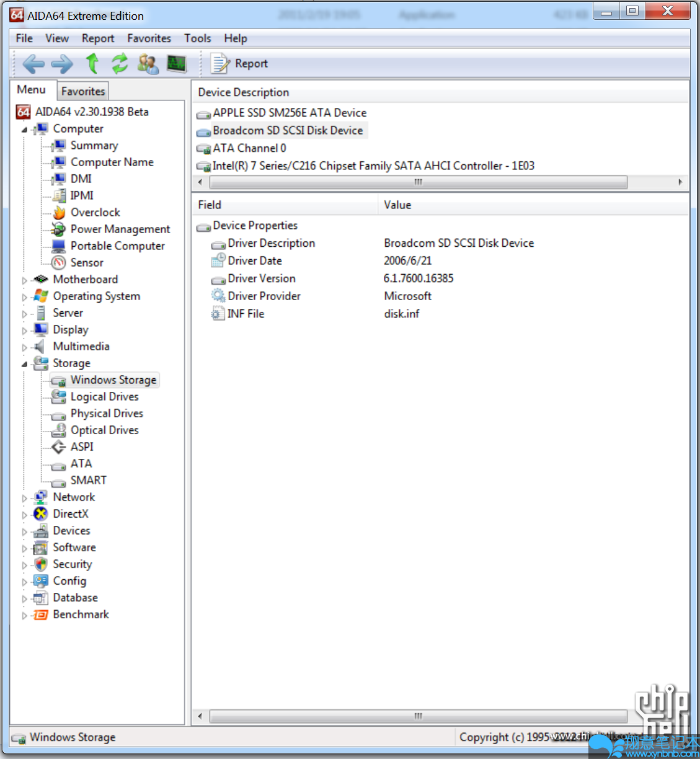Viewport: 700px width, 759px height.
Task: Expand the Multimedia tree node
Action: point(25,347)
